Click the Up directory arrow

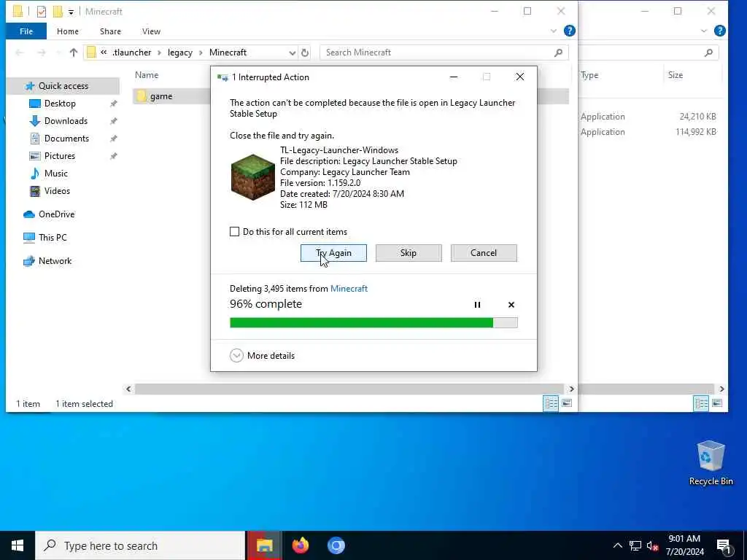(x=74, y=52)
